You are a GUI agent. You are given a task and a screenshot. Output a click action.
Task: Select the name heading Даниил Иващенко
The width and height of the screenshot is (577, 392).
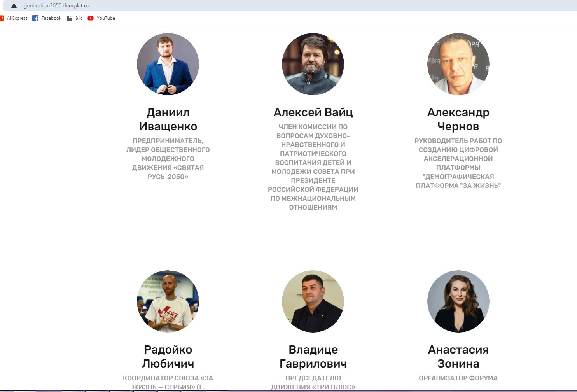pyautogui.click(x=168, y=119)
